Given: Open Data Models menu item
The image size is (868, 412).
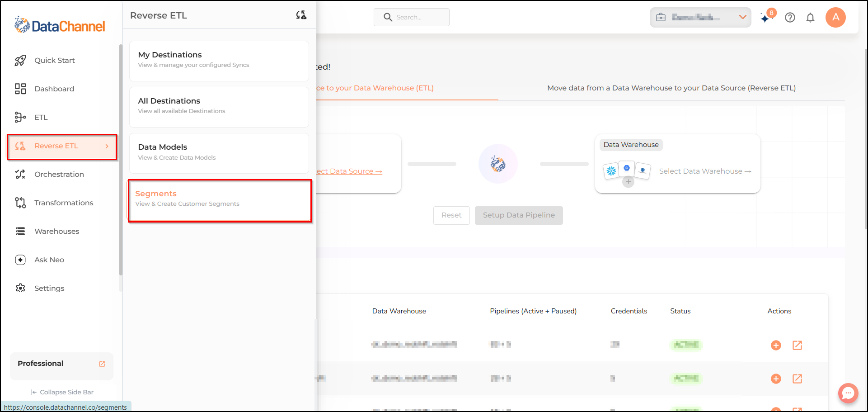Looking at the screenshot, I should [219, 153].
